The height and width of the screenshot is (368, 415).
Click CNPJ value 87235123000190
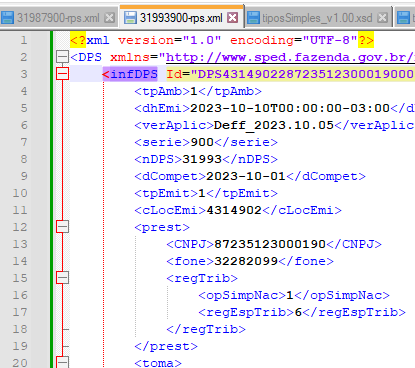click(x=270, y=244)
